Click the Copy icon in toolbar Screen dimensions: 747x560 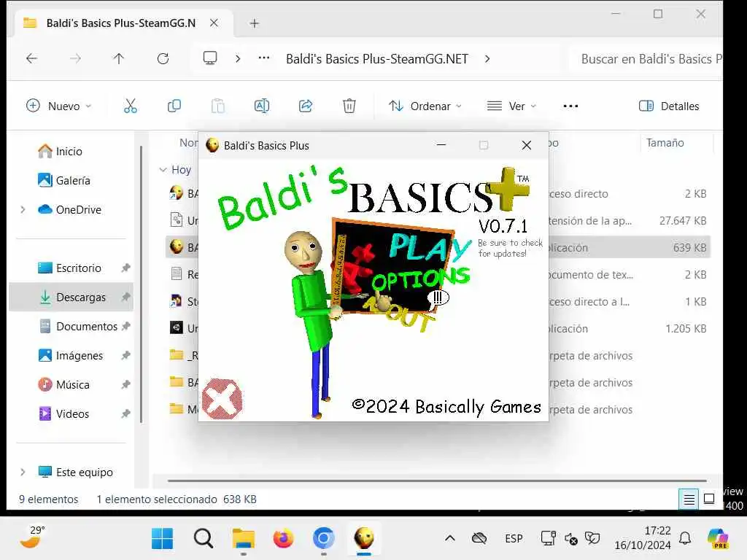click(x=174, y=106)
